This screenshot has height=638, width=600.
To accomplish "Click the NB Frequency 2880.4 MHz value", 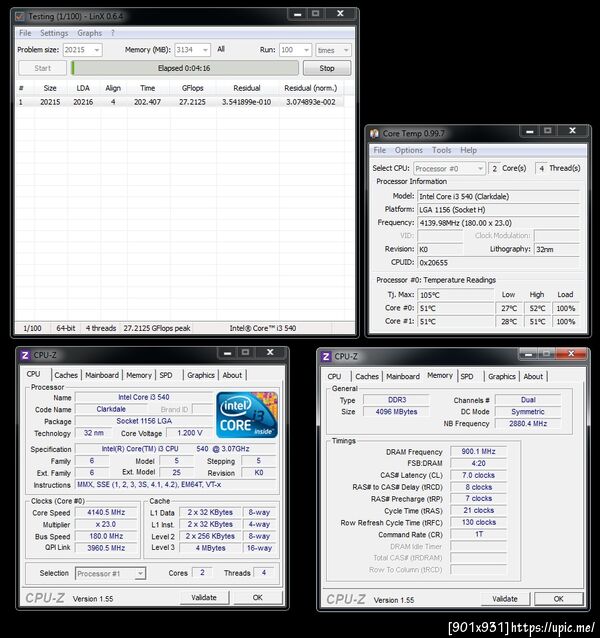I will (x=528, y=424).
